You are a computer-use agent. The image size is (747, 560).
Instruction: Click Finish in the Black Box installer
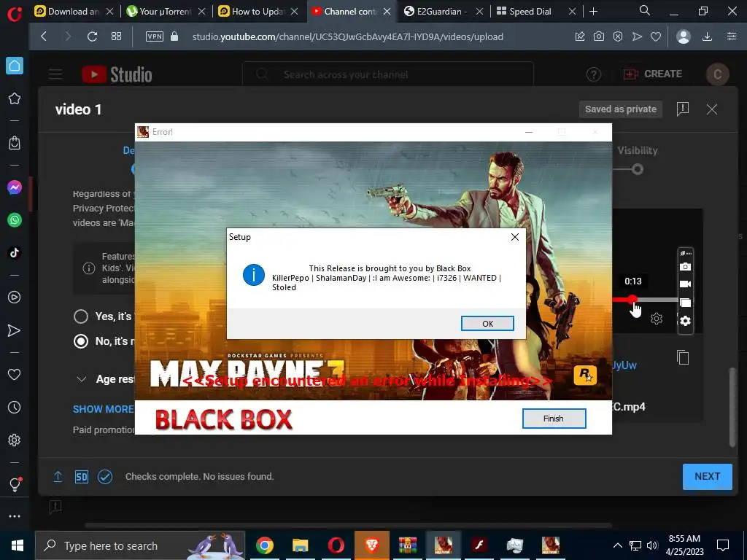click(554, 419)
